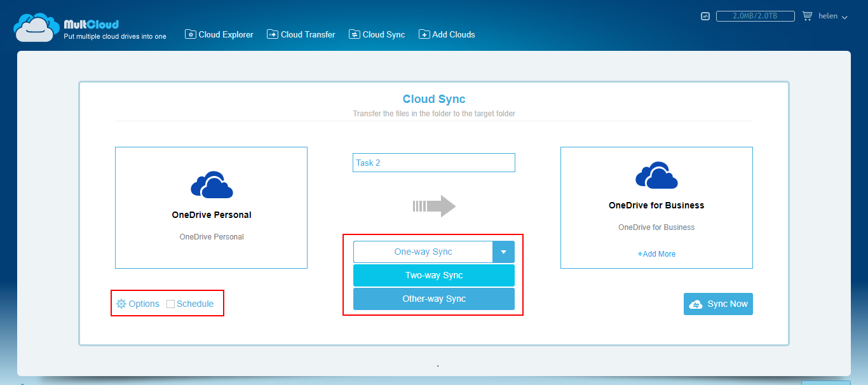Open the shopping cart icon
The image size is (868, 385).
808,16
